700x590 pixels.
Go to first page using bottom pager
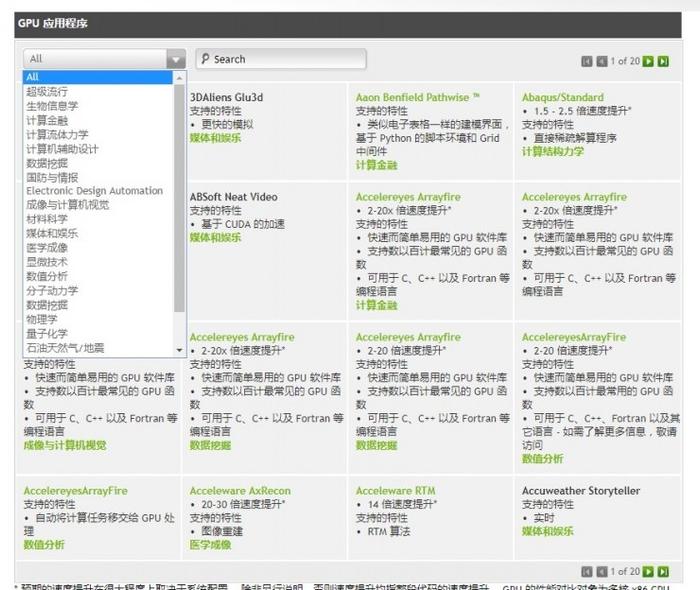[587, 572]
